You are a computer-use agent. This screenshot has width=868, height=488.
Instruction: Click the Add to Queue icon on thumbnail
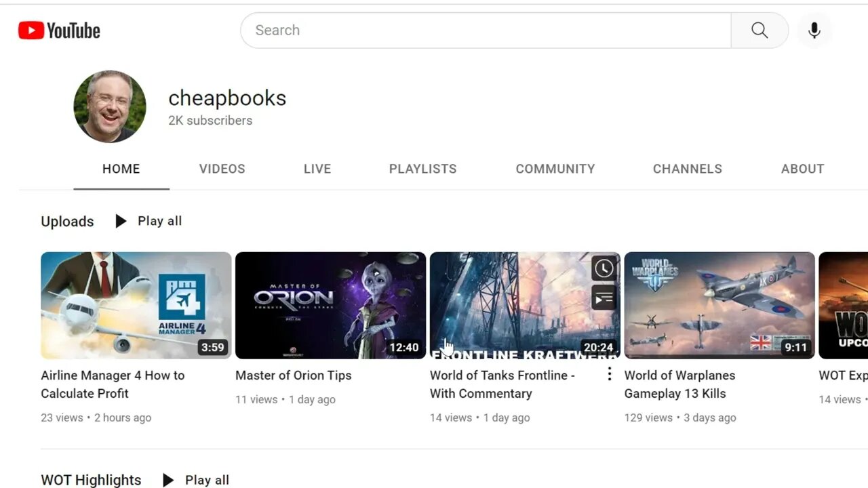point(604,298)
